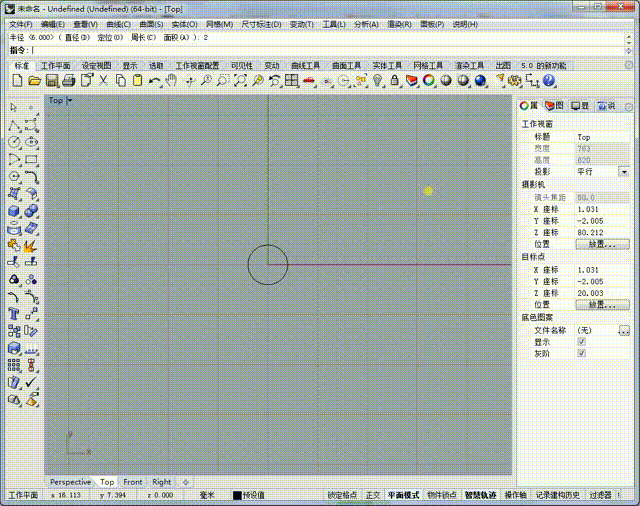Click the Undo arrow icon

[154, 80]
